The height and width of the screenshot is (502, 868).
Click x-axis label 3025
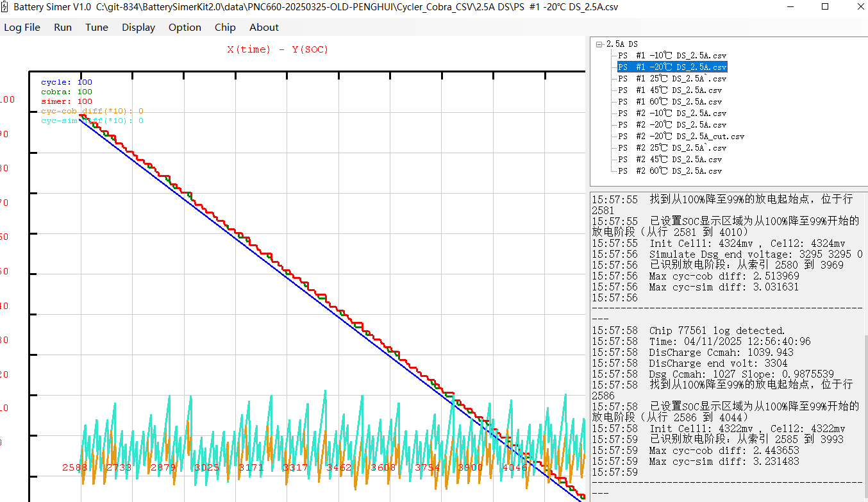[x=207, y=467]
